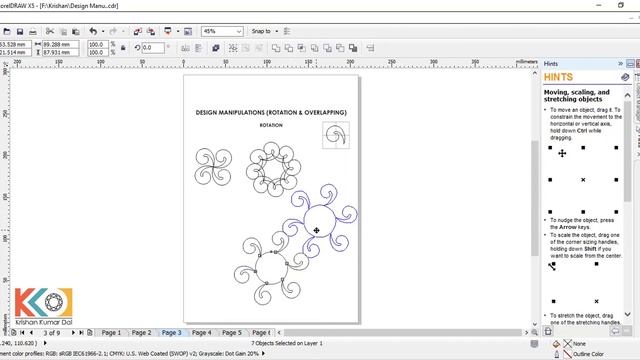Switch to the Page 4 tab
This screenshot has width=640, height=360.
(x=202, y=333)
